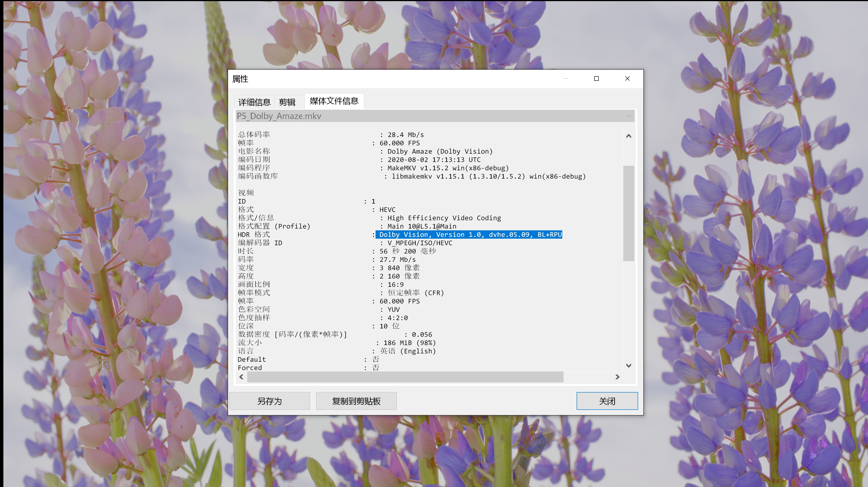Open the 剪辑 tab
The height and width of the screenshot is (487, 868).
(287, 102)
